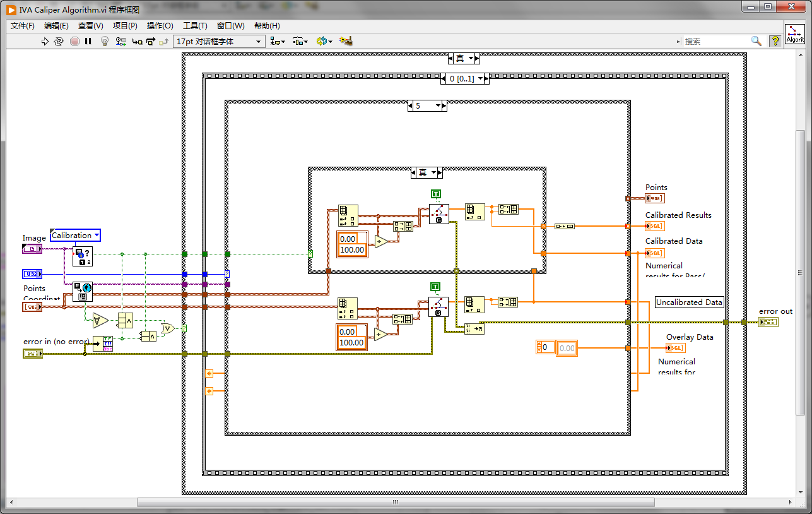Run the VI with the Run arrow
The height and width of the screenshot is (514, 812).
coord(45,41)
